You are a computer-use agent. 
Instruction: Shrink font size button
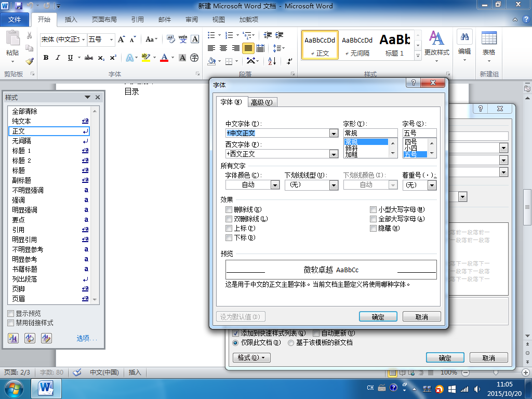pos(132,39)
